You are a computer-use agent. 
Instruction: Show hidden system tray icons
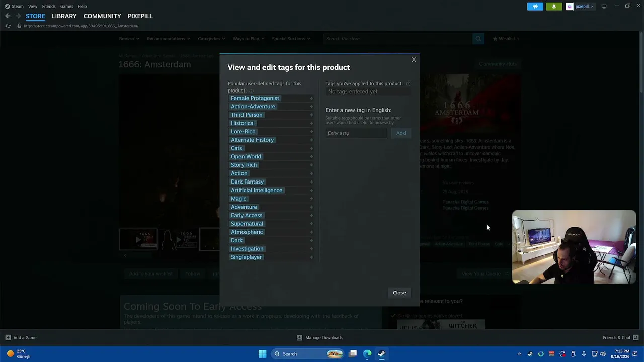519,354
